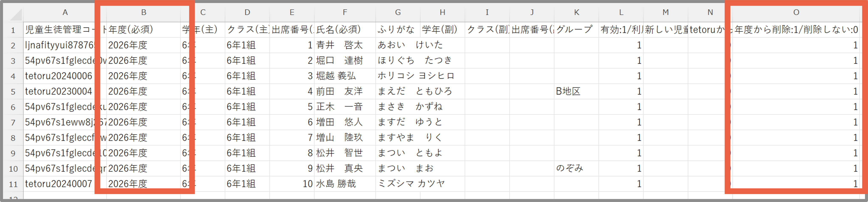Click the '年度(必須)' header cell
Viewport: 868px width, 202px height.
click(x=144, y=30)
